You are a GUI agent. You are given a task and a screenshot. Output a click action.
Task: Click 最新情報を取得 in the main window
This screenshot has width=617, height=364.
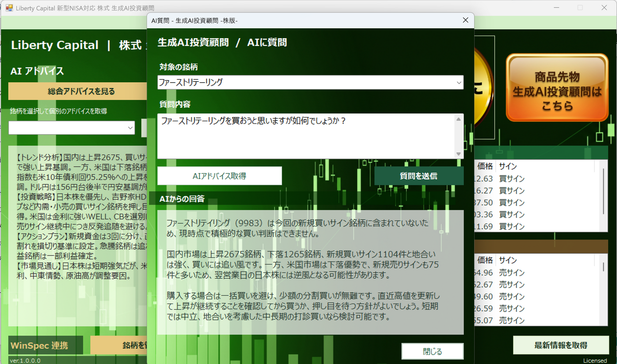pos(561,345)
